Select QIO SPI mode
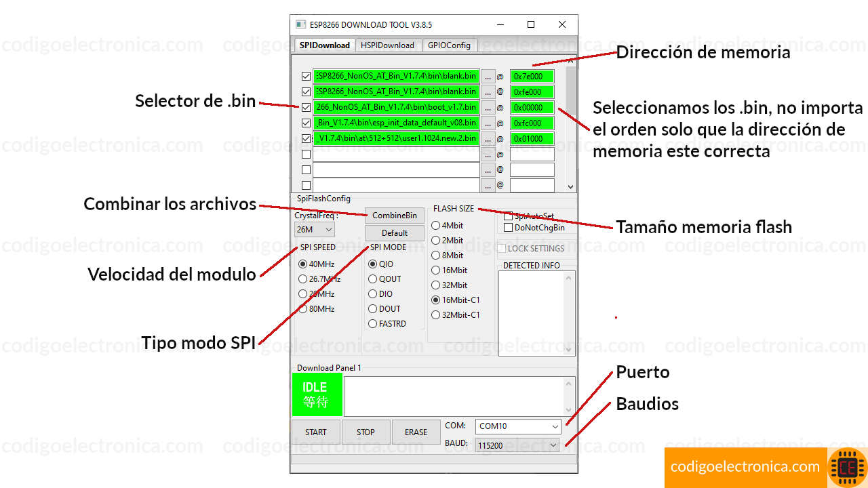868x488 pixels. pyautogui.click(x=372, y=264)
